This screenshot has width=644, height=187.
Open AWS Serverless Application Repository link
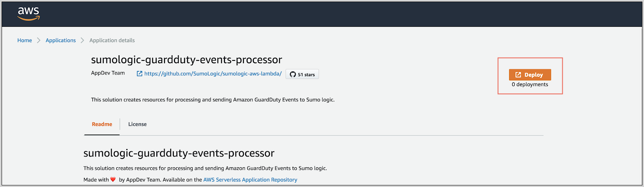[250, 180]
